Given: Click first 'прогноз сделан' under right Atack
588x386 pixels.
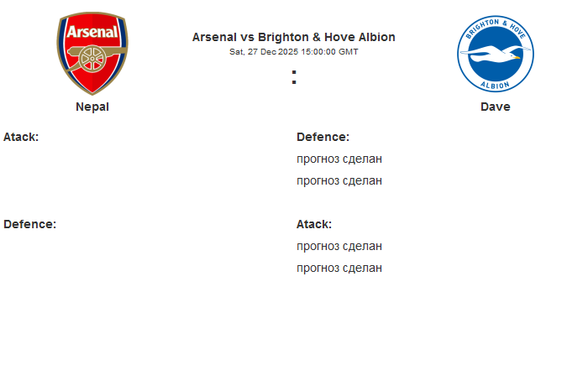Looking at the screenshot, I should (339, 246).
